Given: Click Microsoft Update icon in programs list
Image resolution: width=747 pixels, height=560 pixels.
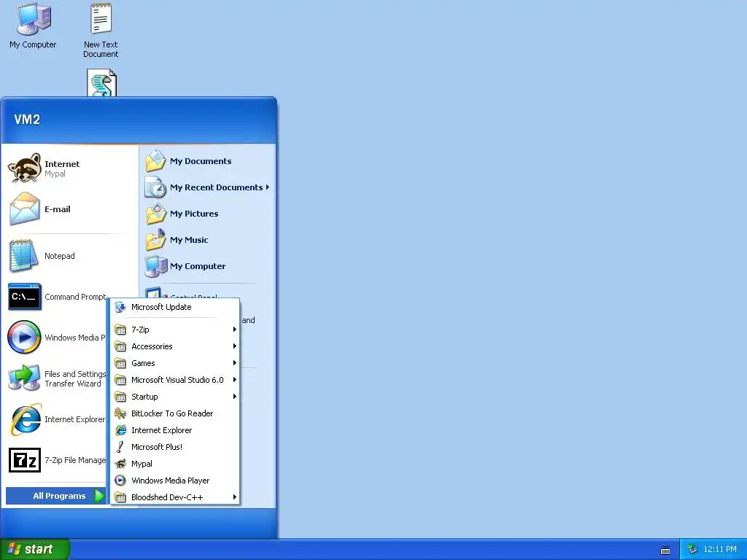Looking at the screenshot, I should [120, 307].
